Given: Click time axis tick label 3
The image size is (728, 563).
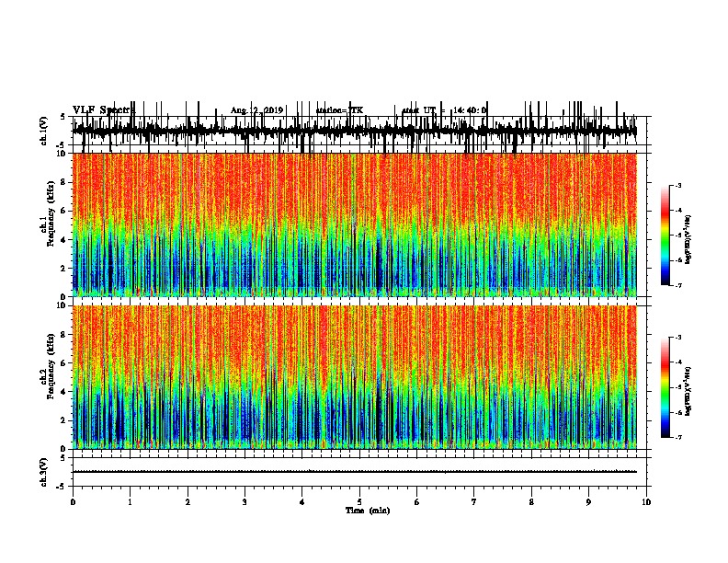Looking at the screenshot, I should click(x=245, y=502).
